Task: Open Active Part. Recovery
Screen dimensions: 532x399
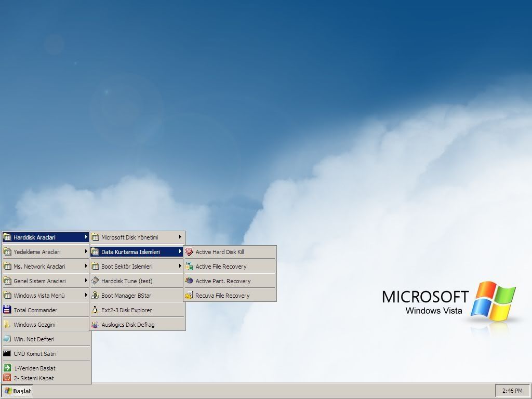Action: pyautogui.click(x=230, y=281)
